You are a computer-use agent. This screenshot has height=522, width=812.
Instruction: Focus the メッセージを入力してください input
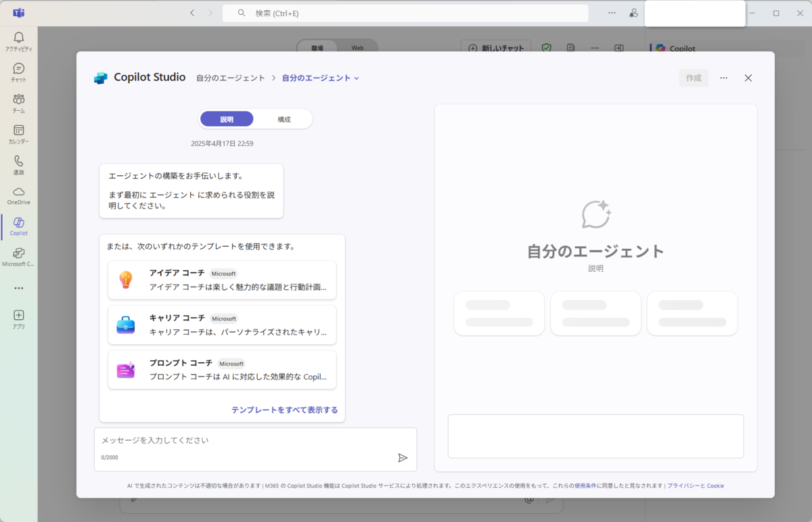click(x=255, y=449)
